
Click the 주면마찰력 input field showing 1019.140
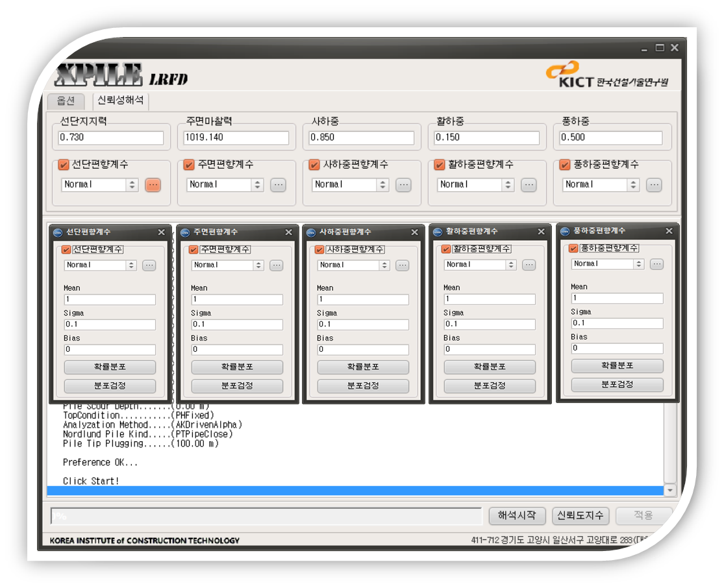[236, 138]
